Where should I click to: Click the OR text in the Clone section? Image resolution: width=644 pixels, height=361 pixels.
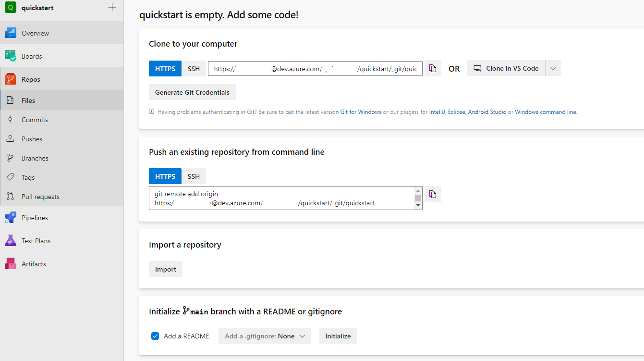pos(454,69)
